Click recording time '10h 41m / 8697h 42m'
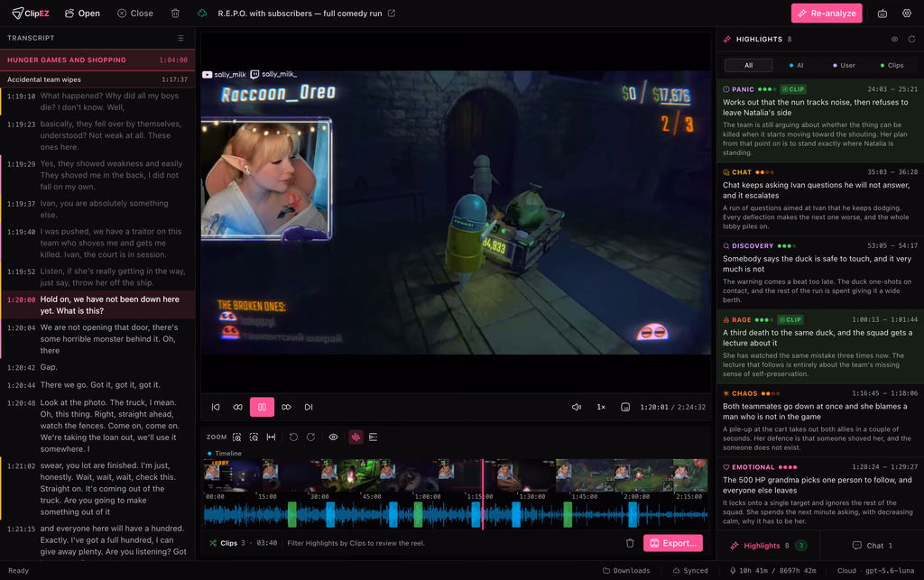This screenshot has height=580, width=924. 773,571
